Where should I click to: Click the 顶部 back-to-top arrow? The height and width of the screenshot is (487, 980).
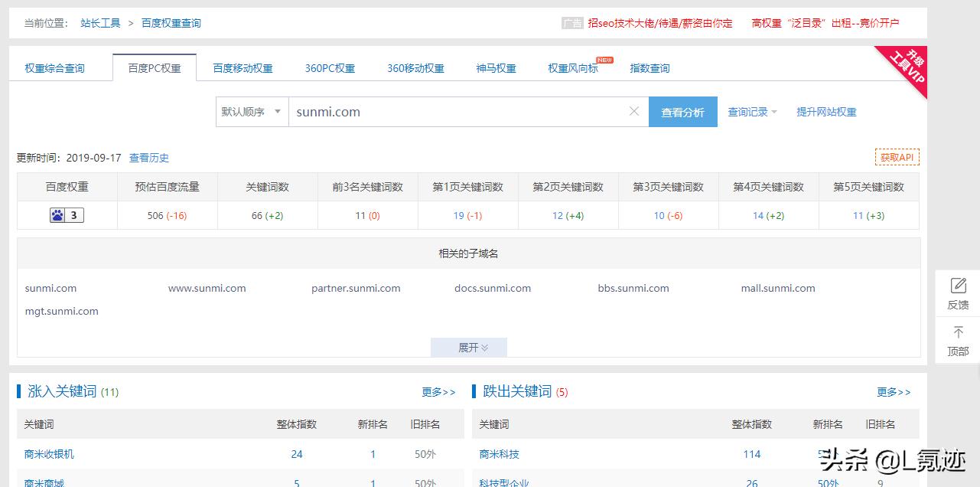click(957, 339)
